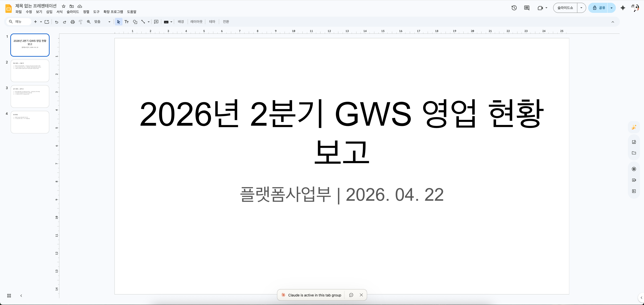Open the line tool dropdown arrow
Image resolution: width=644 pixels, height=305 pixels.
tap(149, 22)
